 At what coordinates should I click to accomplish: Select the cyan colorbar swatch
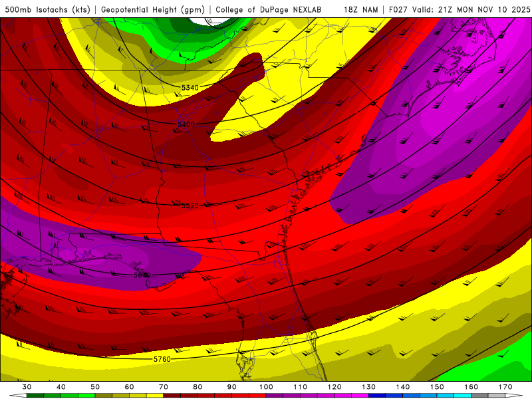462,395
